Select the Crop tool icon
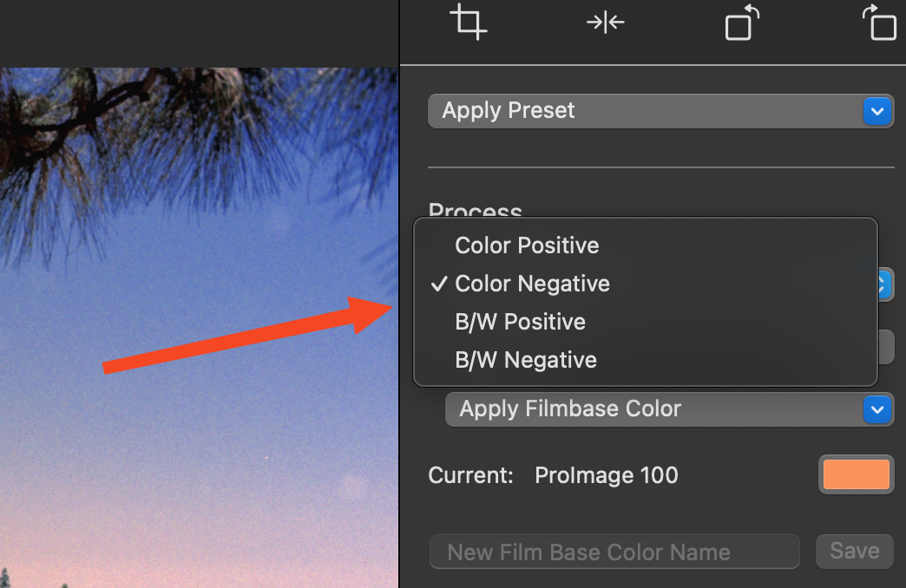This screenshot has width=906, height=588. click(x=469, y=23)
